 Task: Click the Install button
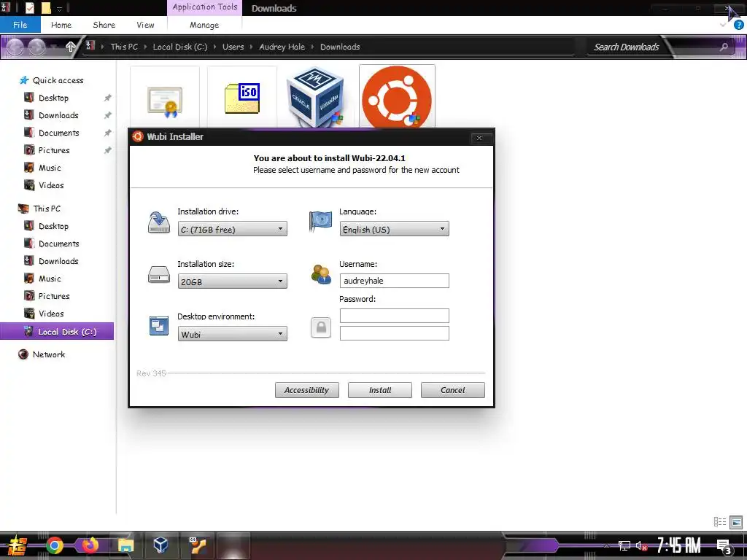click(x=379, y=390)
